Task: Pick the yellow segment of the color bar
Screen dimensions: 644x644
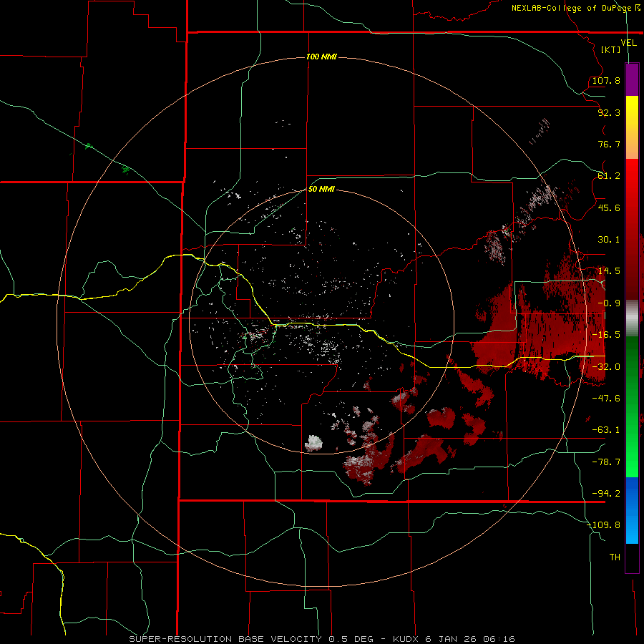Action: pyautogui.click(x=632, y=107)
